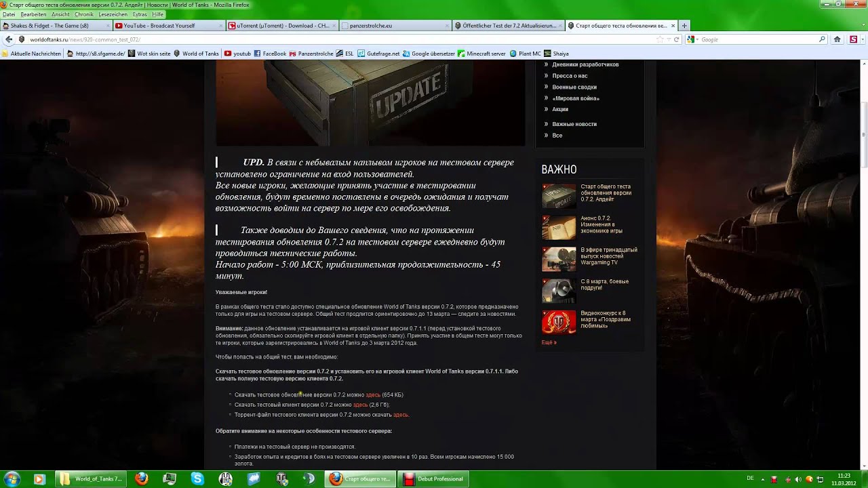
Task: Close the active World of Tanks tab
Action: (673, 26)
